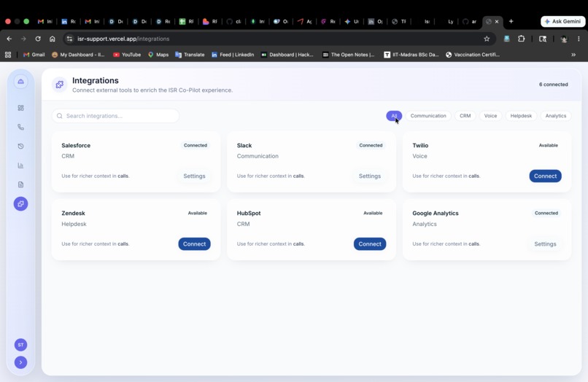This screenshot has height=382, width=588.
Task: Click the Available badge on Twilio card
Action: point(549,146)
